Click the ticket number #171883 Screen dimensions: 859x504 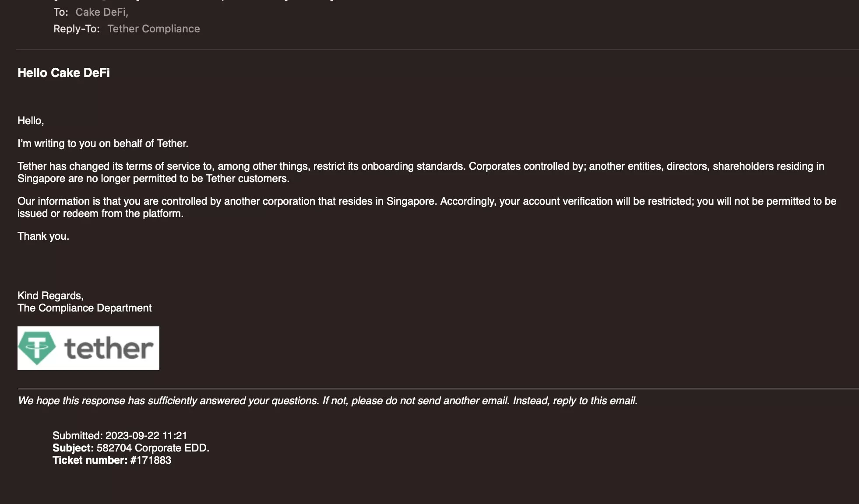pyautogui.click(x=151, y=460)
